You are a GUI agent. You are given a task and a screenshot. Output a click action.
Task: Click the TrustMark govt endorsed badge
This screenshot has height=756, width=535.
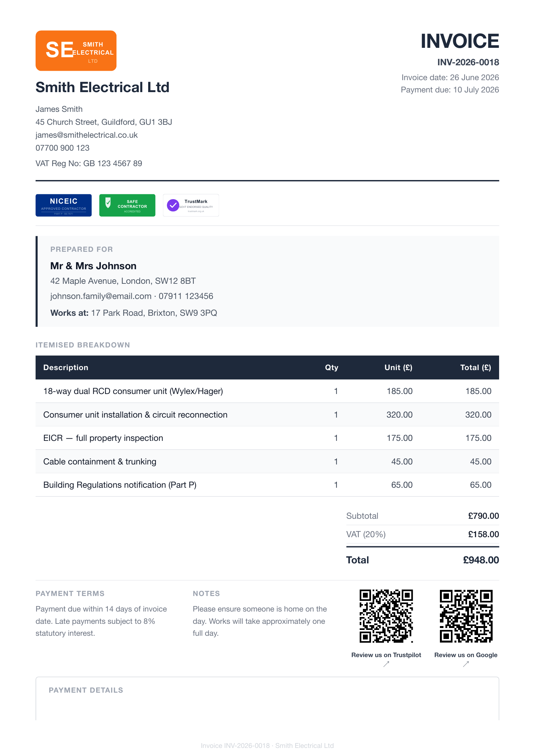tap(191, 205)
